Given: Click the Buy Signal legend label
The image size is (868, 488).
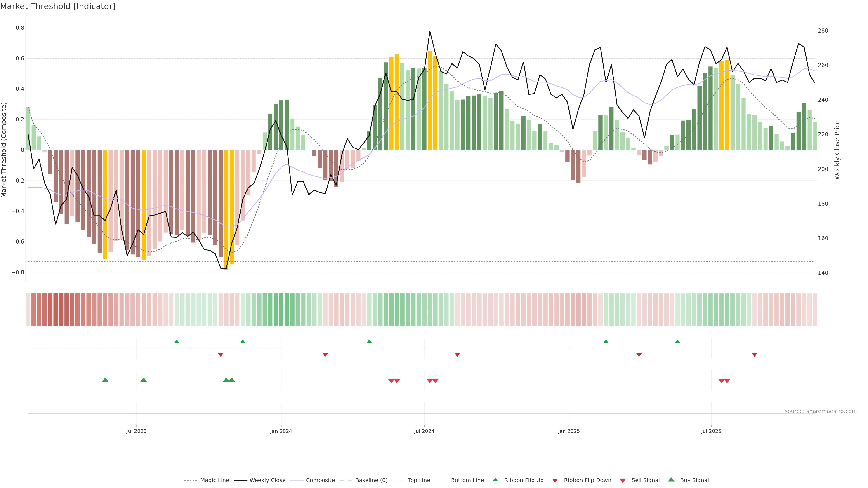Looking at the screenshot, I should coord(694,480).
